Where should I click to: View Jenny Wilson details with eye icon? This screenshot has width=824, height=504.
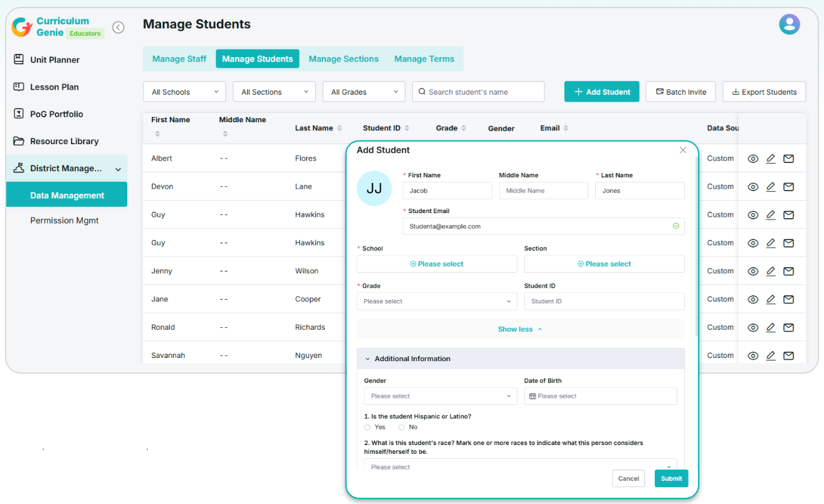point(753,271)
